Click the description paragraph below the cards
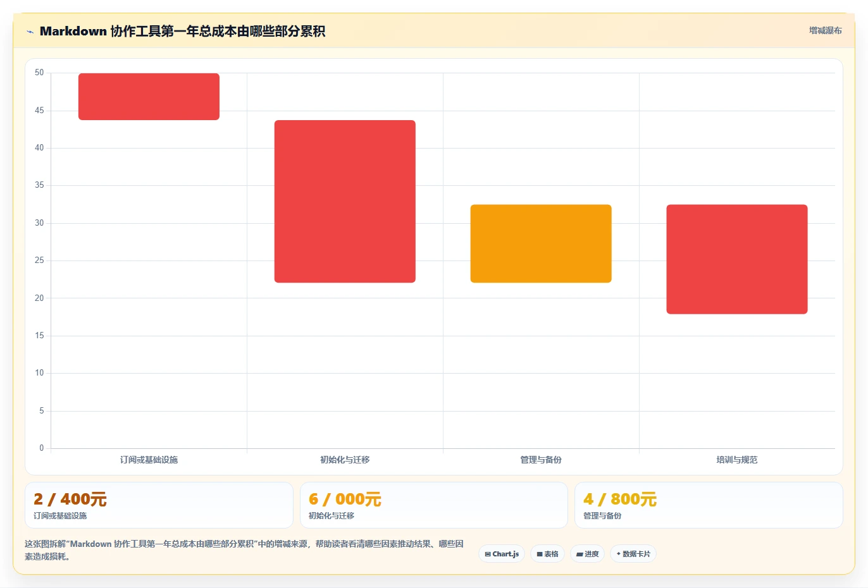868x588 pixels. click(x=244, y=550)
